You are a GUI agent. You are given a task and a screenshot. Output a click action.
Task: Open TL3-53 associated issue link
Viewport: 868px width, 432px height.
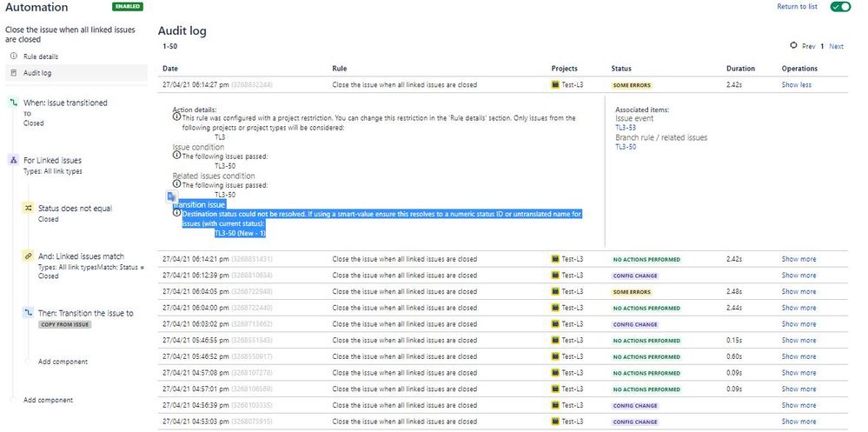626,128
